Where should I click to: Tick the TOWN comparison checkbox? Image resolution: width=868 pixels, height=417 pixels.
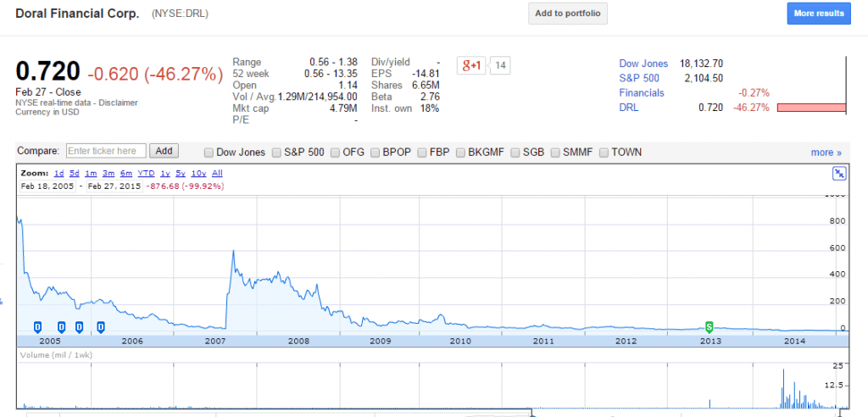604,153
